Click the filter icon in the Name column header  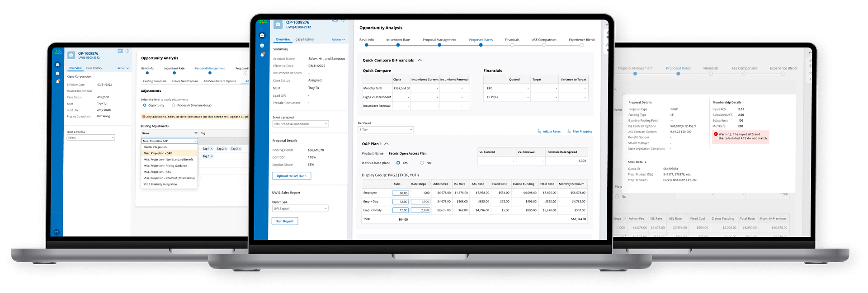point(196,133)
